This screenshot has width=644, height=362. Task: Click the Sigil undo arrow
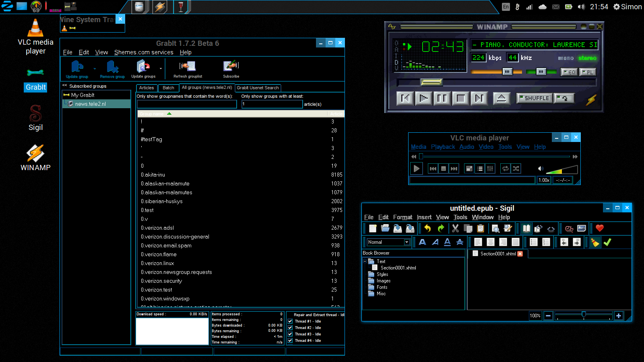point(427,228)
